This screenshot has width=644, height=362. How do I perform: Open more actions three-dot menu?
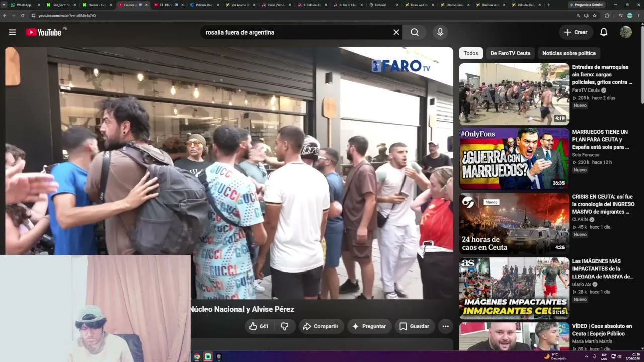coord(445,326)
